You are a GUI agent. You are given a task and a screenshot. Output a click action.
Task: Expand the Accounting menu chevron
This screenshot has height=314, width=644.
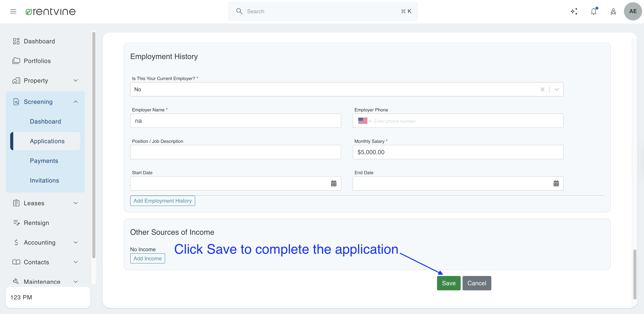(x=76, y=242)
